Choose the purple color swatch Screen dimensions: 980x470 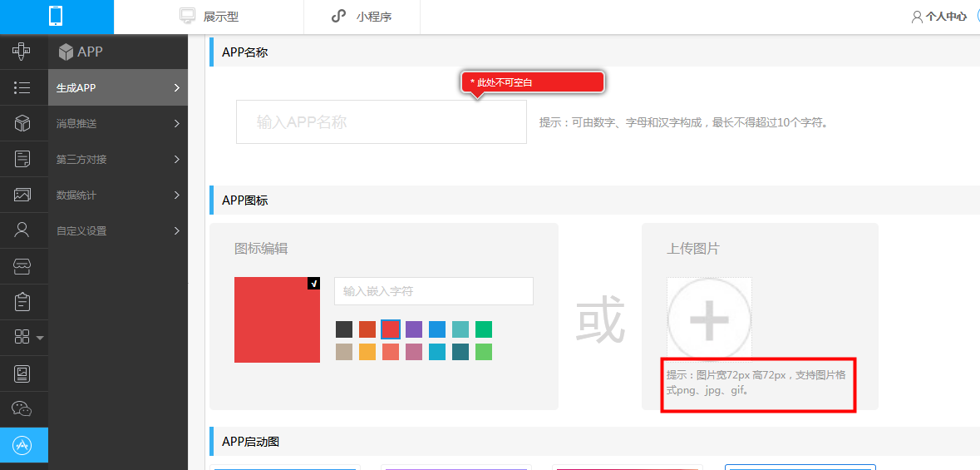pos(414,329)
